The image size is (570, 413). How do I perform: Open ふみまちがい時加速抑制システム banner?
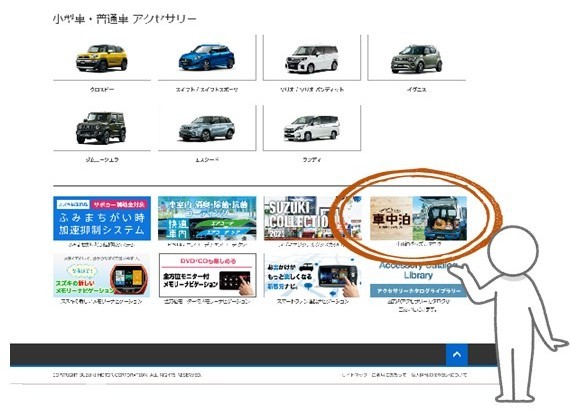(x=102, y=218)
